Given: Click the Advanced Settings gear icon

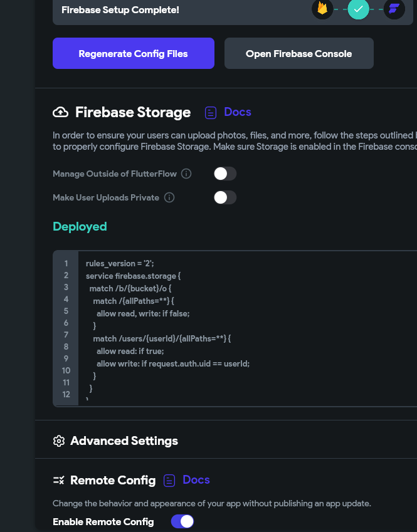Looking at the screenshot, I should click(59, 441).
